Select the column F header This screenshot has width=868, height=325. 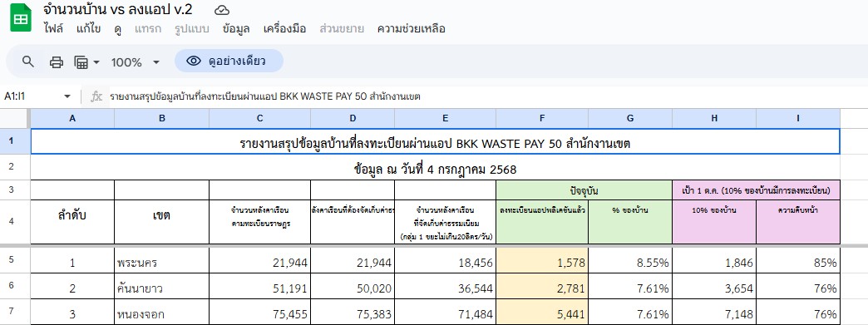tap(542, 118)
